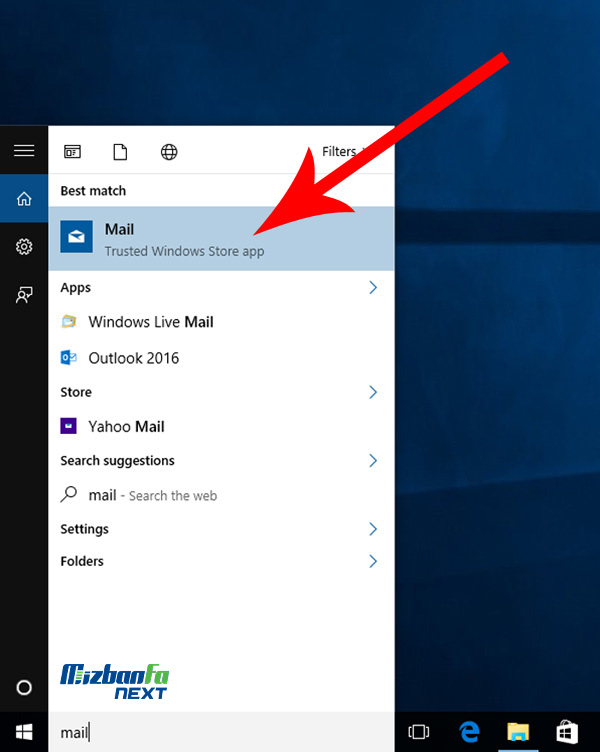Expand the Folders category chevron
Viewport: 600px width, 752px height.
[373, 561]
